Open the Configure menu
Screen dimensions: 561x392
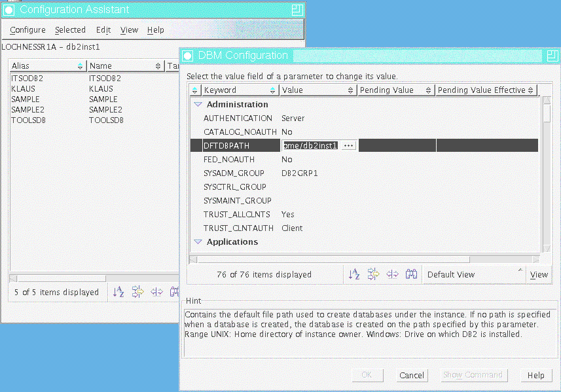pyautogui.click(x=27, y=30)
